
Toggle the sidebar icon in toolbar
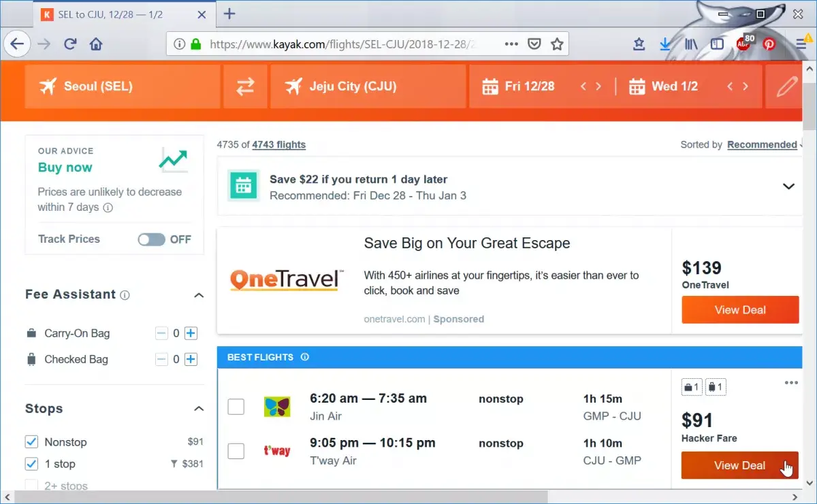[717, 44]
